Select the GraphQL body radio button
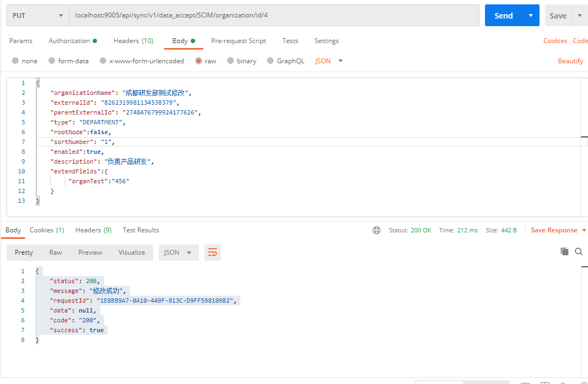Viewport: 588px width, 384px height. tap(270, 61)
